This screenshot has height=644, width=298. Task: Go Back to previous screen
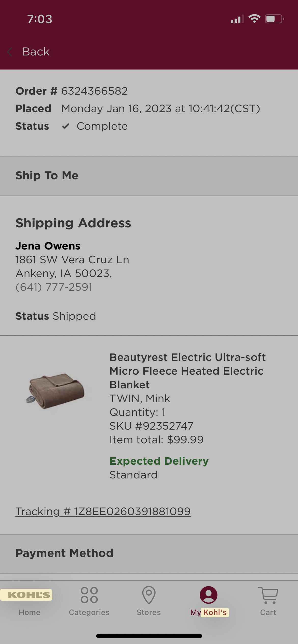point(36,52)
